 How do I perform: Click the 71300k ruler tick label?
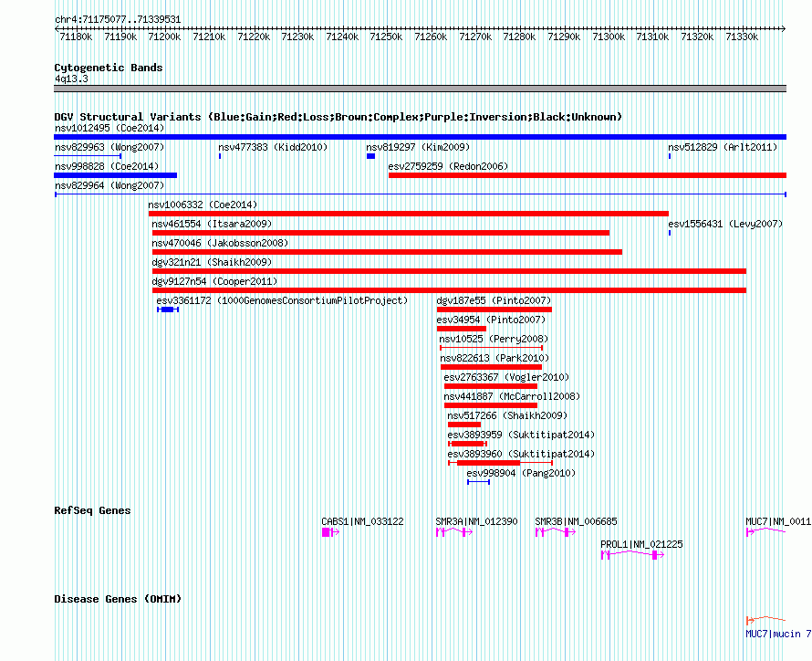(x=609, y=37)
